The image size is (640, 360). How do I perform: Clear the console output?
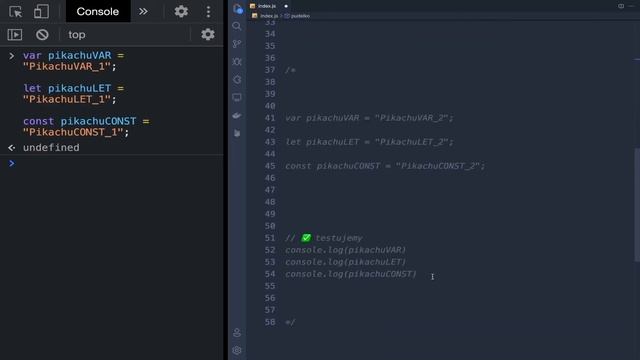42,35
